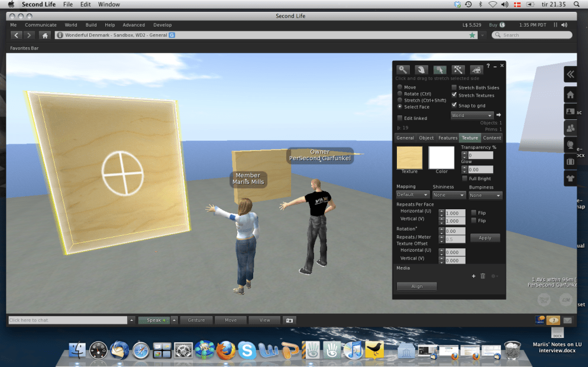
Task: Select the Rotate (Ctrl) radio button
Action: click(400, 93)
